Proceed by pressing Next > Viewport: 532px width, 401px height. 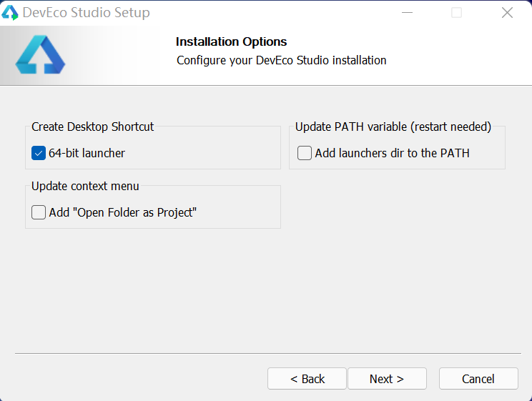click(387, 379)
